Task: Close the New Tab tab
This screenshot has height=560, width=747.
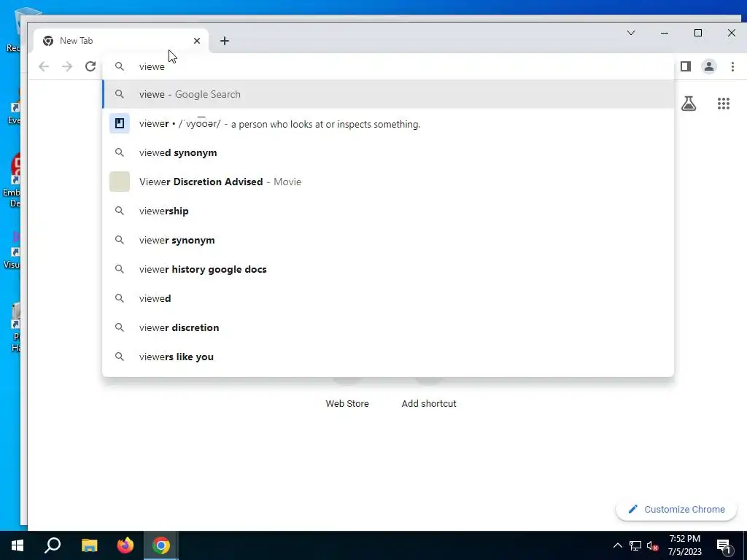Action: 197,41
